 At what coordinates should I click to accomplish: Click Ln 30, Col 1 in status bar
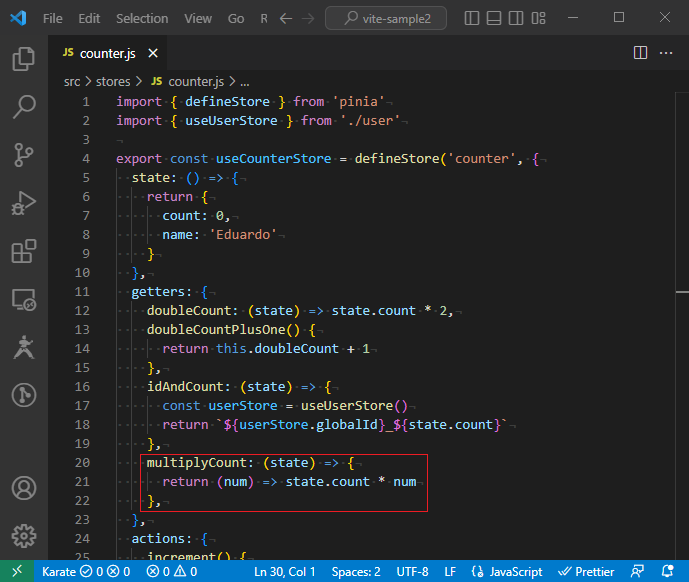(285, 571)
